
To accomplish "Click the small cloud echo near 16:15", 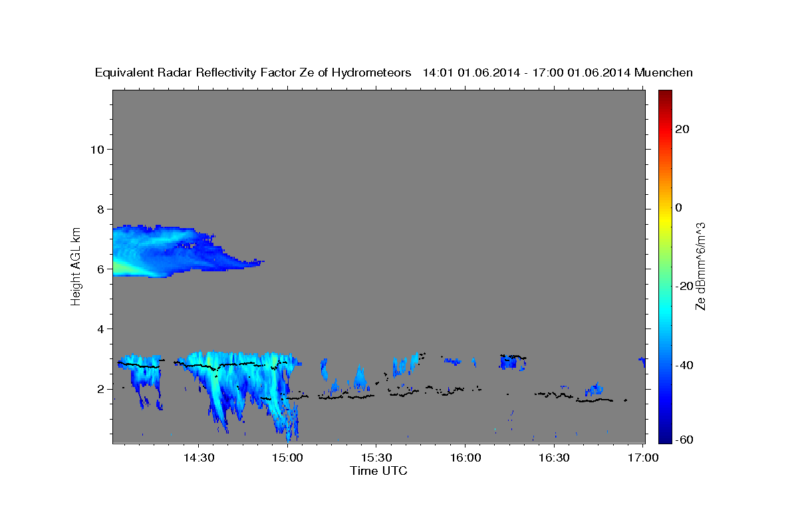I will (513, 362).
